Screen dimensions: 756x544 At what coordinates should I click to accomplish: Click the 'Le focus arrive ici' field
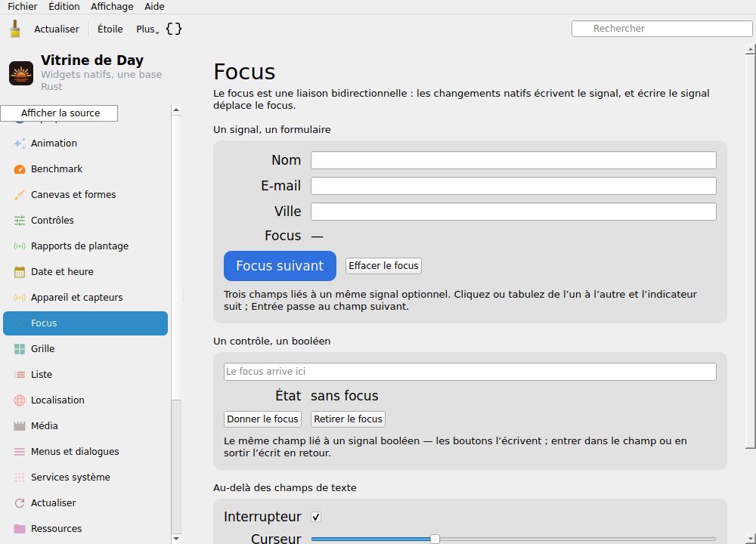pyautogui.click(x=470, y=372)
